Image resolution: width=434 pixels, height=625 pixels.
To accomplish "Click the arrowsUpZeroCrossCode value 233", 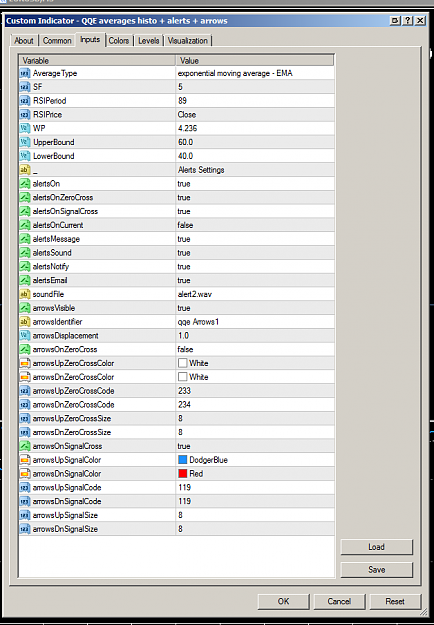I will [x=185, y=391].
